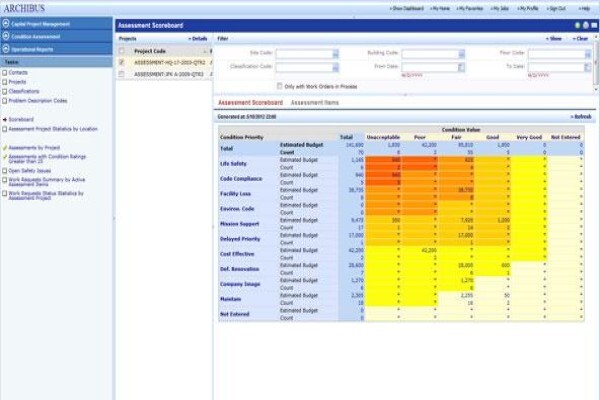Screen dimensions: 600x400
Task: Click into the Site Code input field
Action: click(x=304, y=54)
